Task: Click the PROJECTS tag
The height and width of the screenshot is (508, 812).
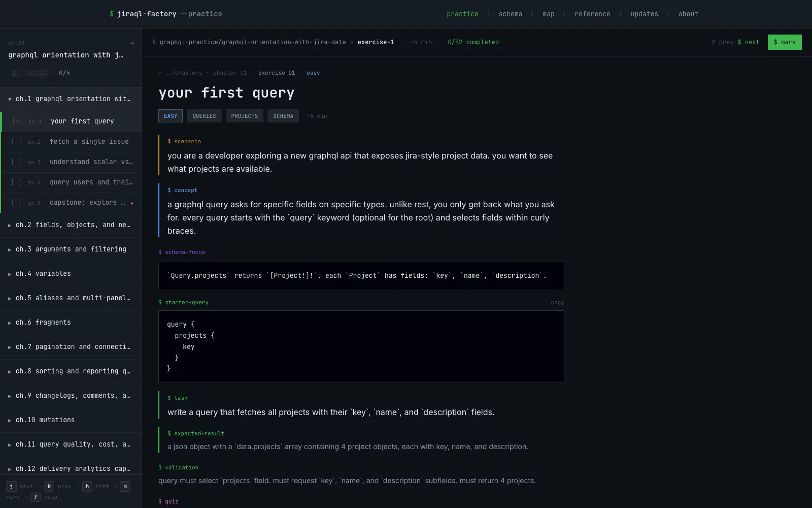Action: 244,116
